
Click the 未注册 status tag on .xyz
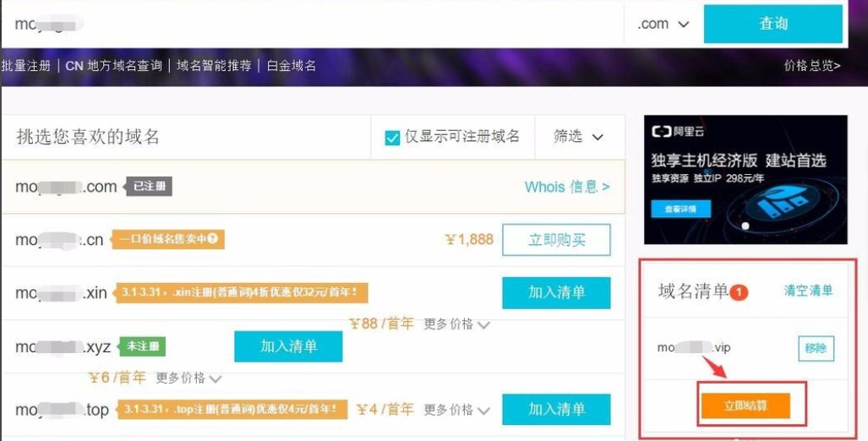pyautogui.click(x=142, y=346)
